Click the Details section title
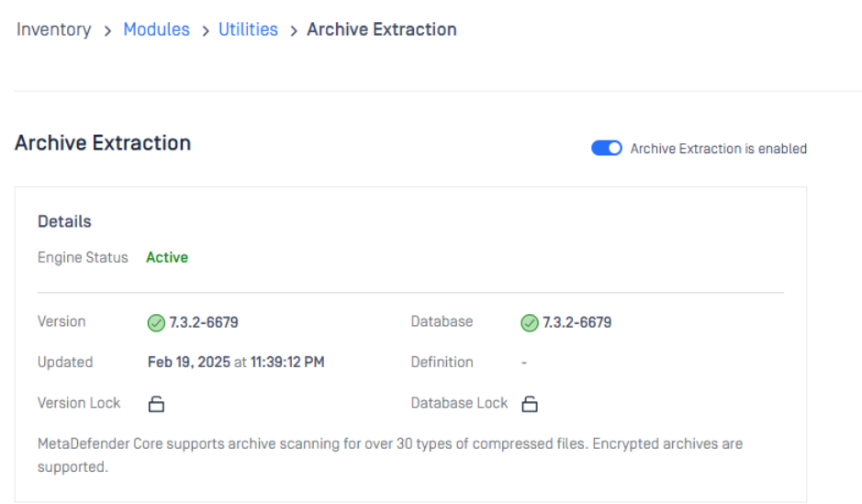The image size is (862, 504). click(x=64, y=221)
